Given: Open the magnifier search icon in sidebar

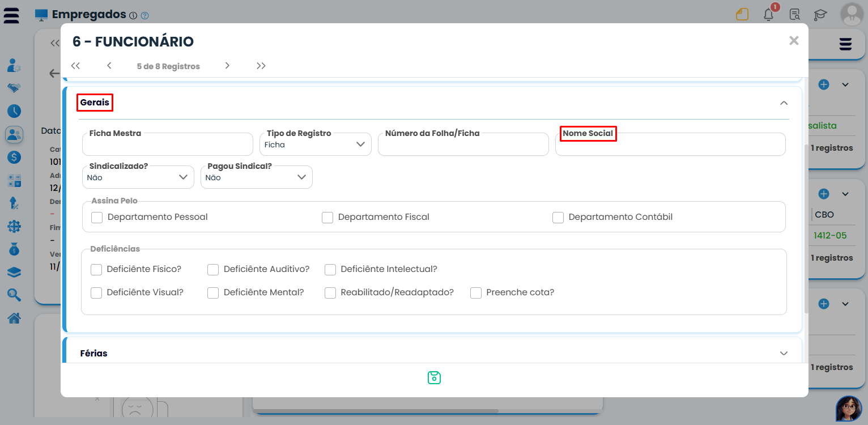Looking at the screenshot, I should pos(14,295).
